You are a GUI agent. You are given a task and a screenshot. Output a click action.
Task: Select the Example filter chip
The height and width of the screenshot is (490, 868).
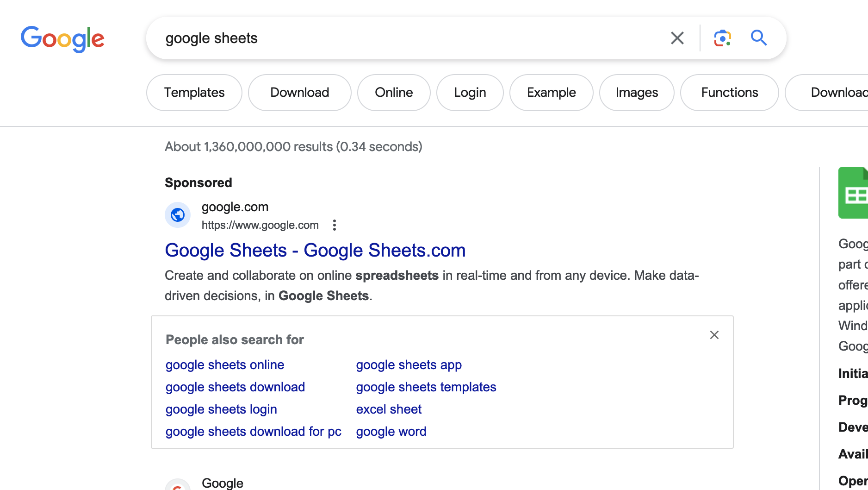[552, 93]
